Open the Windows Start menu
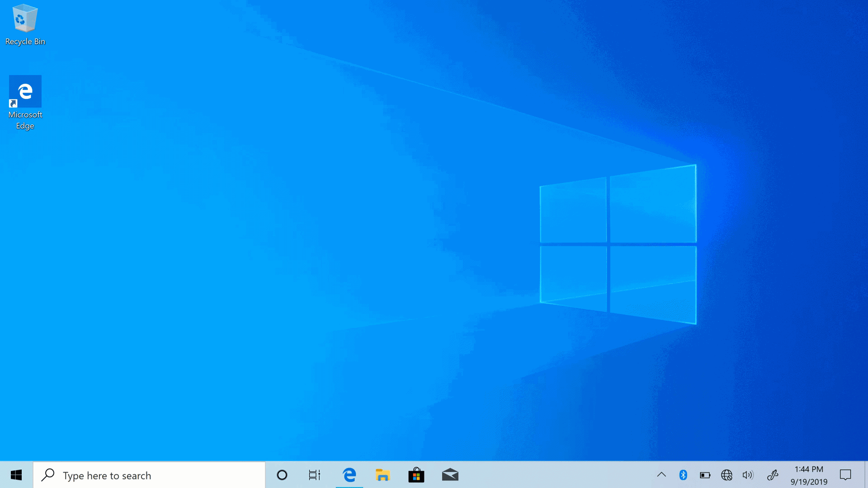The width and height of the screenshot is (868, 488). (16, 475)
